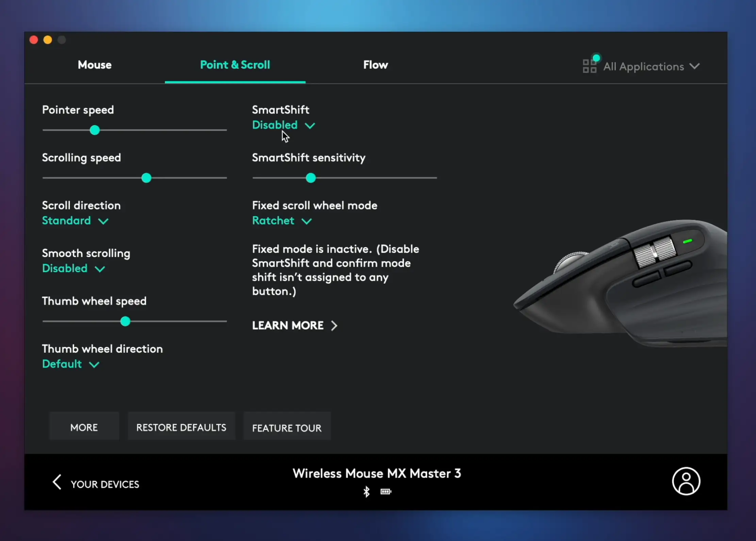
Task: Open the LEARN MORE link
Action: tap(295, 325)
